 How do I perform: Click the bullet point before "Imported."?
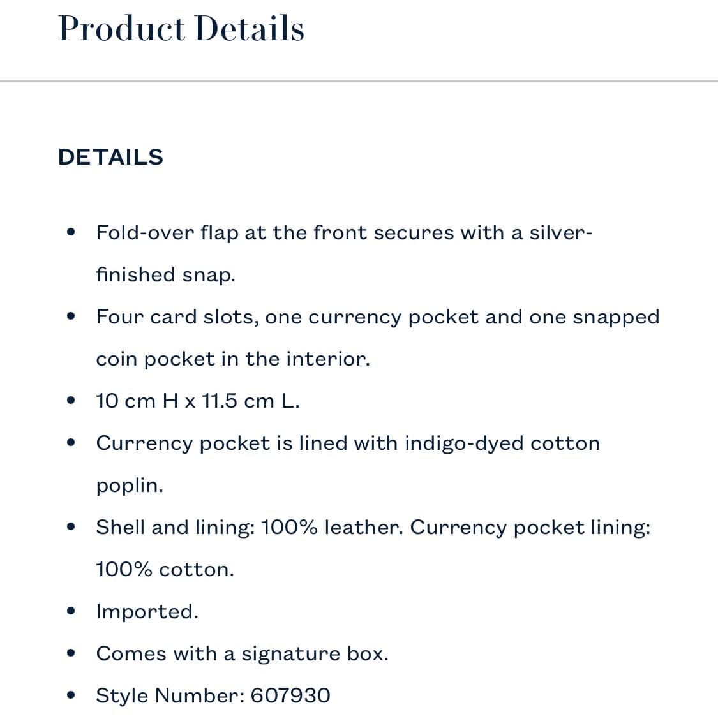click(x=71, y=611)
